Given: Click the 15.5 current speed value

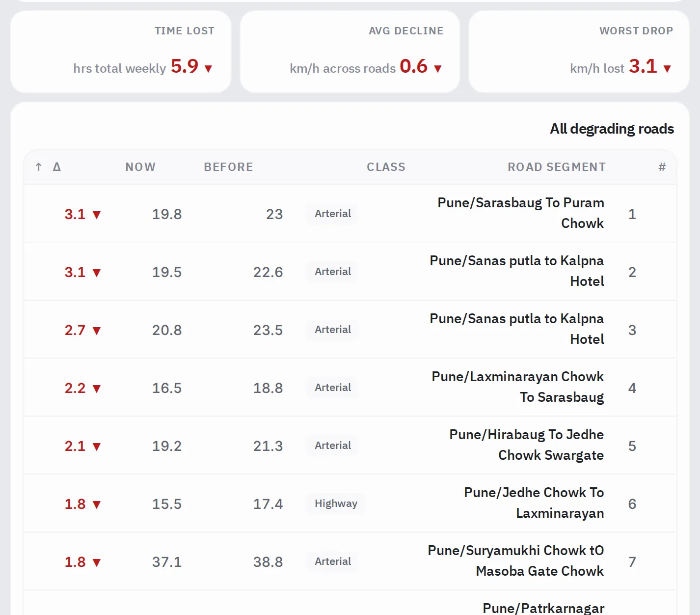Looking at the screenshot, I should tap(167, 504).
